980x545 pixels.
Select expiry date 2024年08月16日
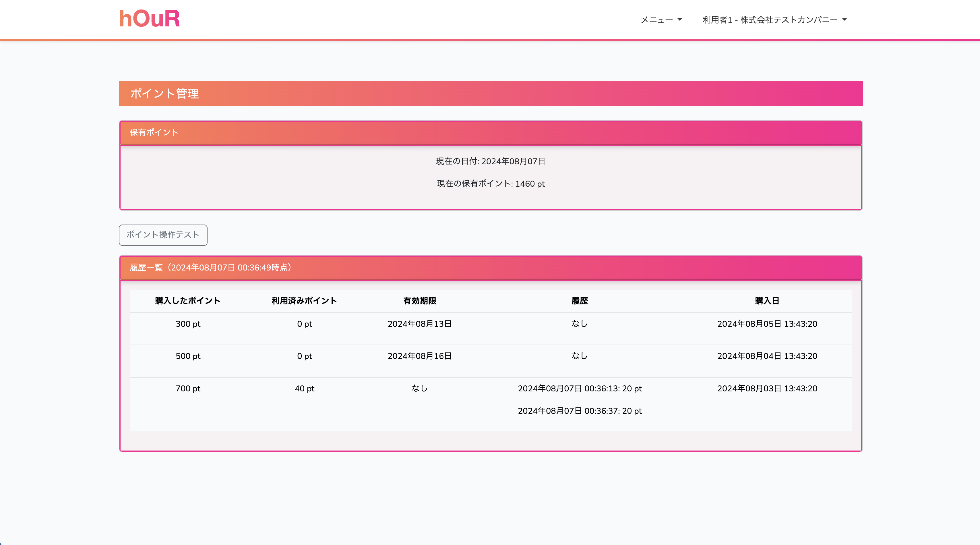coord(420,356)
